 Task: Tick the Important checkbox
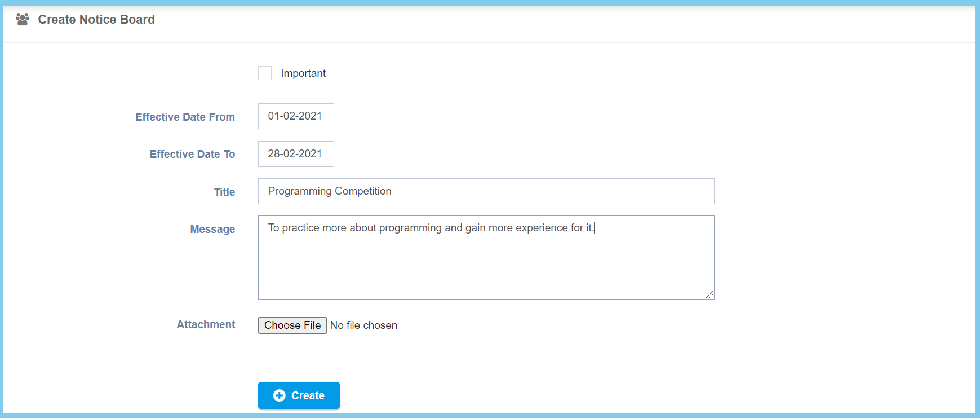[265, 73]
